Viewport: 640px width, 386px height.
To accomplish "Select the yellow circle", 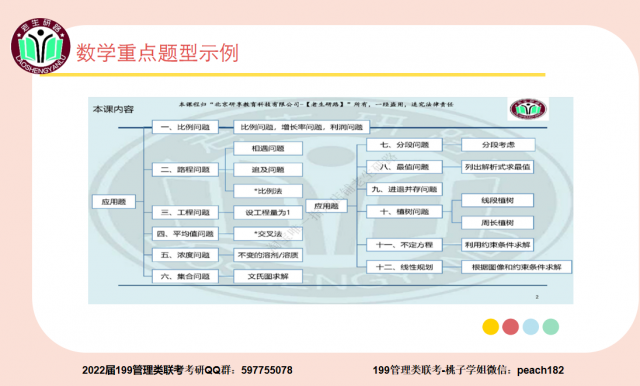I will point(490,327).
